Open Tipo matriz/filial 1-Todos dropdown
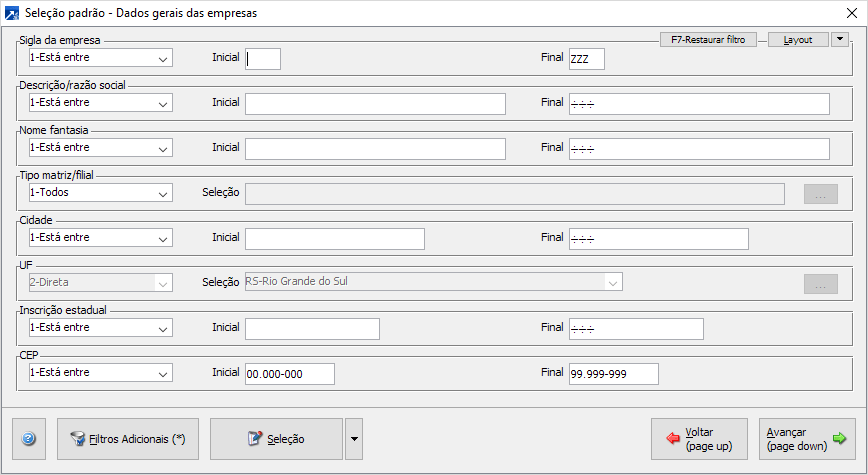The width and height of the screenshot is (868, 475). [101, 193]
